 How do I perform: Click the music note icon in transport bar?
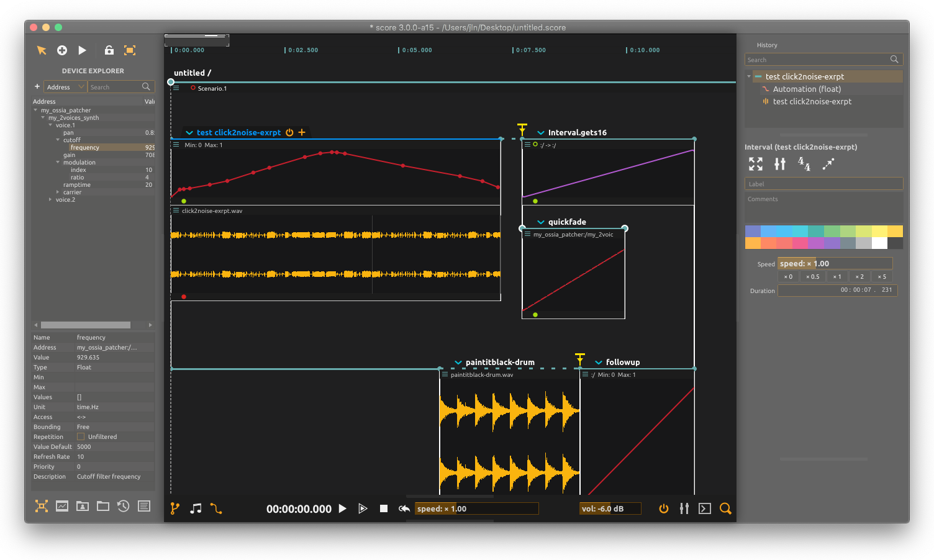tap(196, 508)
